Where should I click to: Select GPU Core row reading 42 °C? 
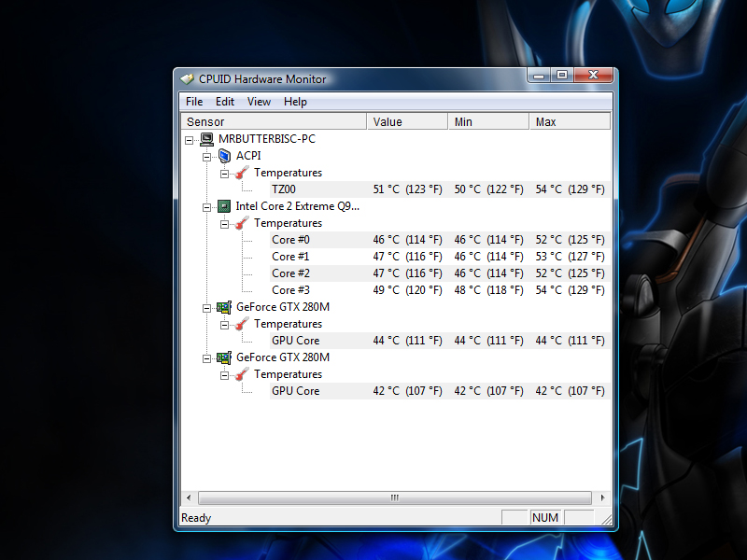pos(440,391)
